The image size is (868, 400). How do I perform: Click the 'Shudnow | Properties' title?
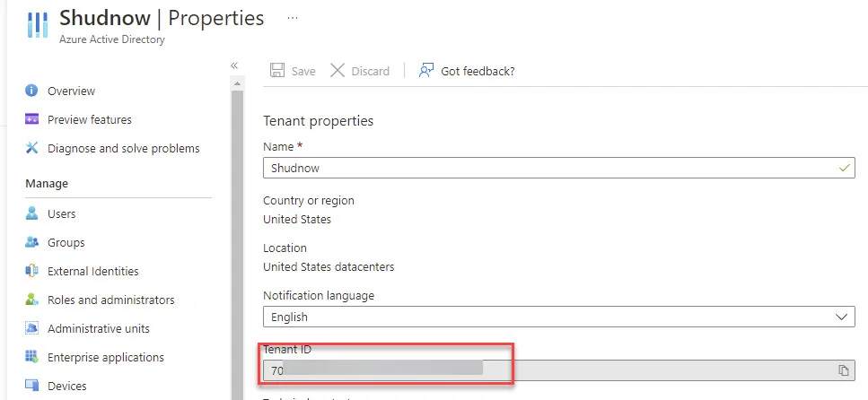[x=162, y=18]
